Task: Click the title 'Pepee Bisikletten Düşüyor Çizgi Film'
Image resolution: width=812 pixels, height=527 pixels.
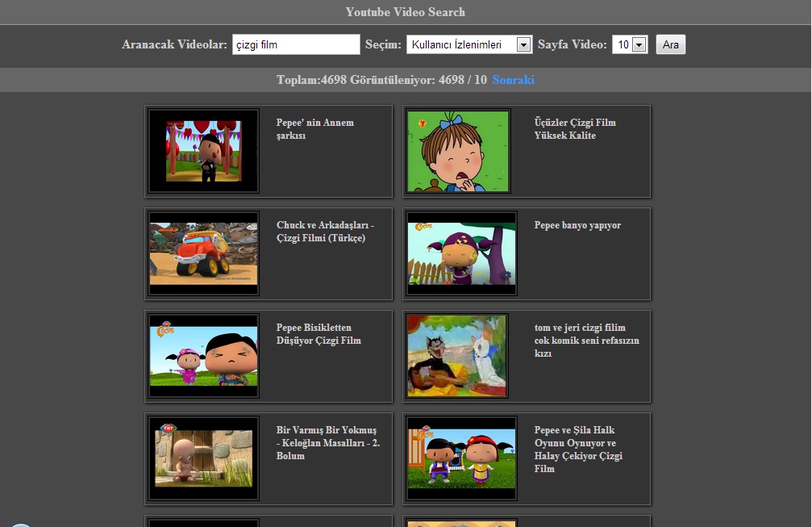Action: (319, 334)
